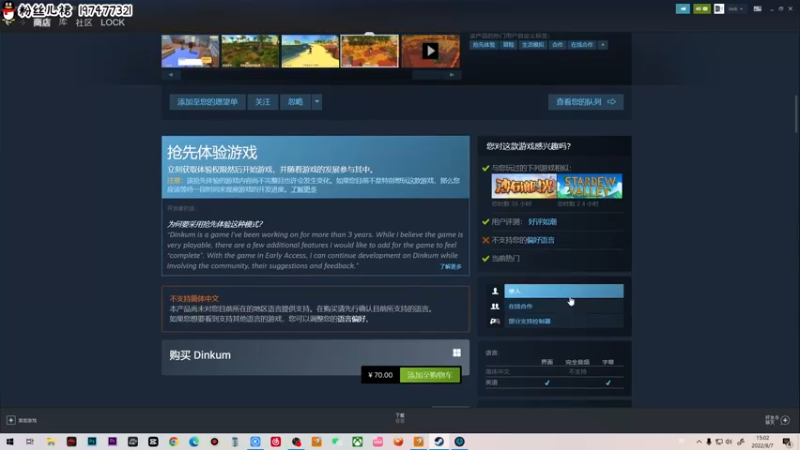Open the LOCK profile tab
This screenshot has width=800, height=450.
pyautogui.click(x=112, y=22)
